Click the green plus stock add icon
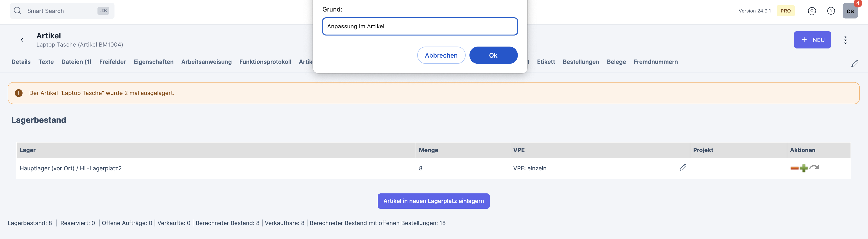Screen dimensions: 868x239 804,168
